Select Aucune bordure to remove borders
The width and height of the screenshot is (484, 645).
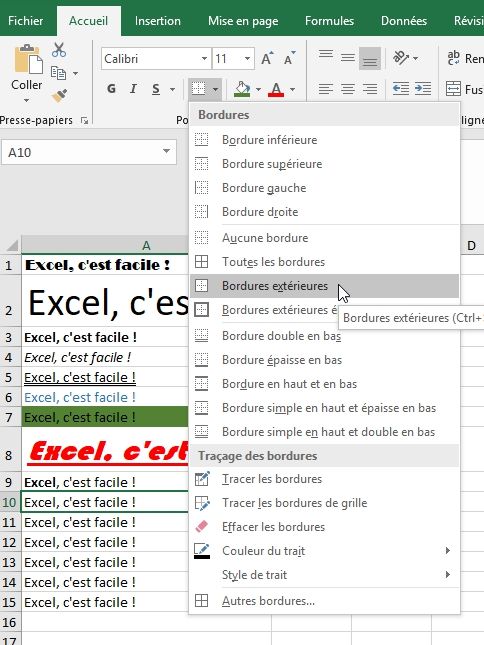324,238
